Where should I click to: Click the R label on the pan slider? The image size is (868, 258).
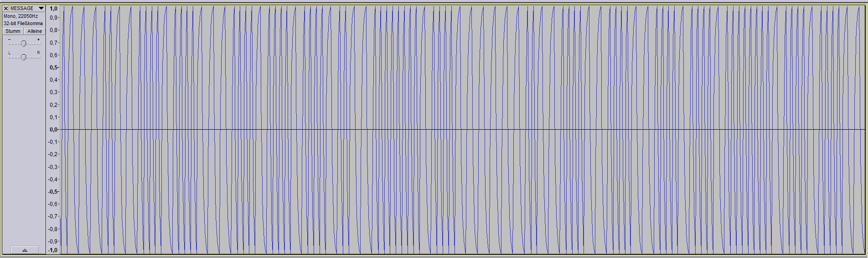[x=38, y=53]
